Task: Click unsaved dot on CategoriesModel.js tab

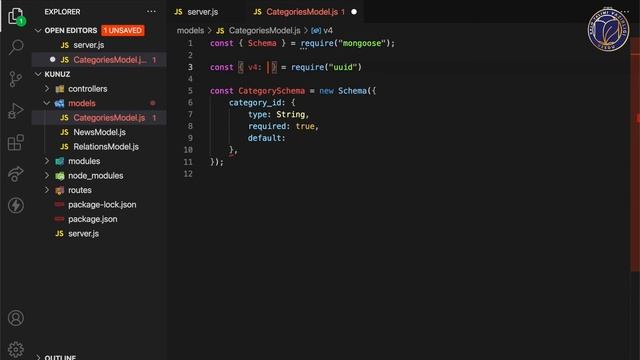Action: (x=354, y=12)
